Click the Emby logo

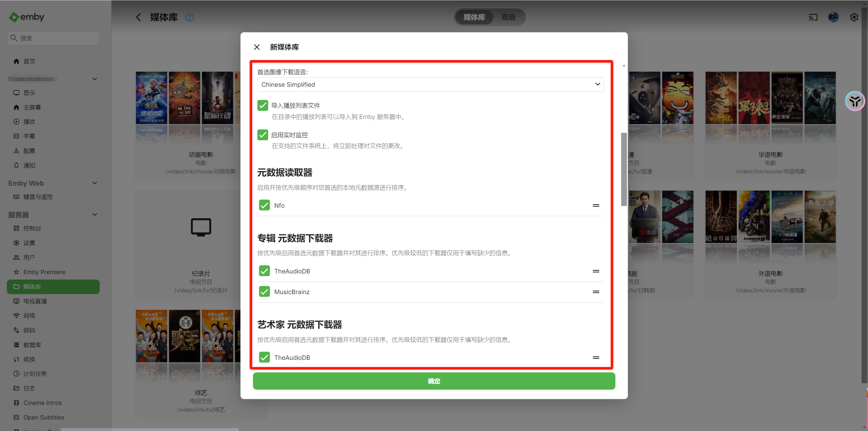(x=26, y=17)
